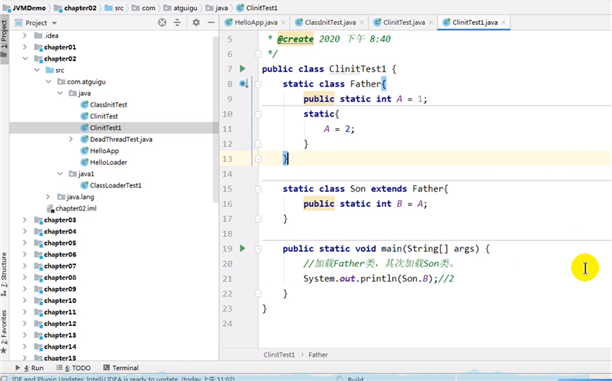Open the TODO tool window
Viewport: 612px width, 381px height.
point(73,368)
